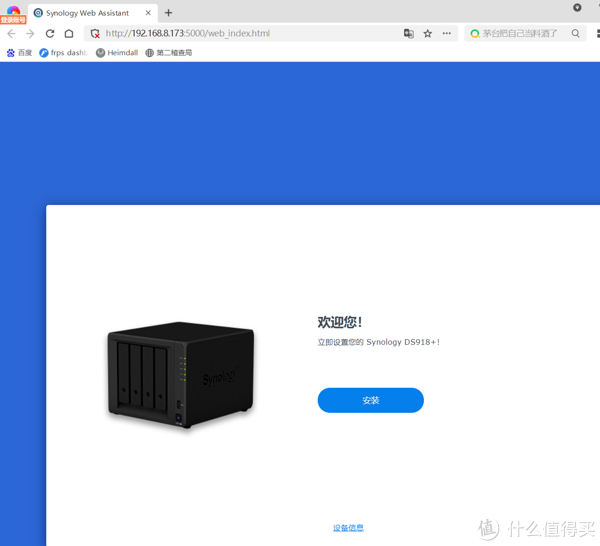Screen dimensions: 600x546
Task: Go to browser home page icon
Action: click(x=69, y=34)
